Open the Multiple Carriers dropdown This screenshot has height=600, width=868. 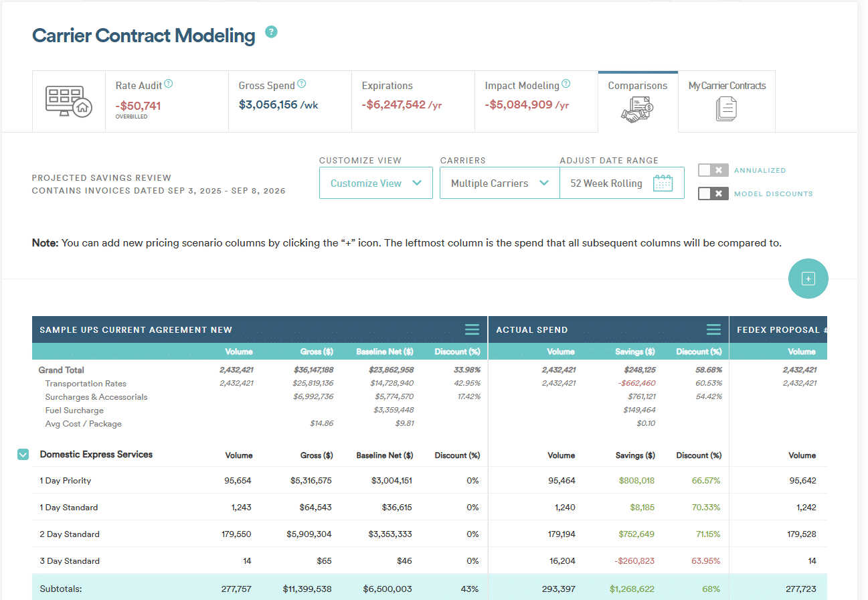pos(500,183)
